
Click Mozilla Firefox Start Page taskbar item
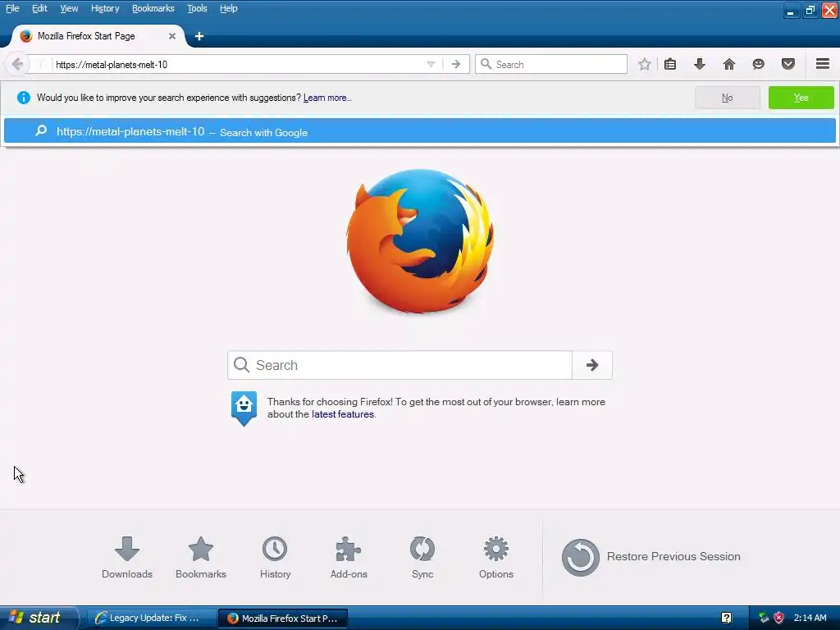[x=283, y=619]
